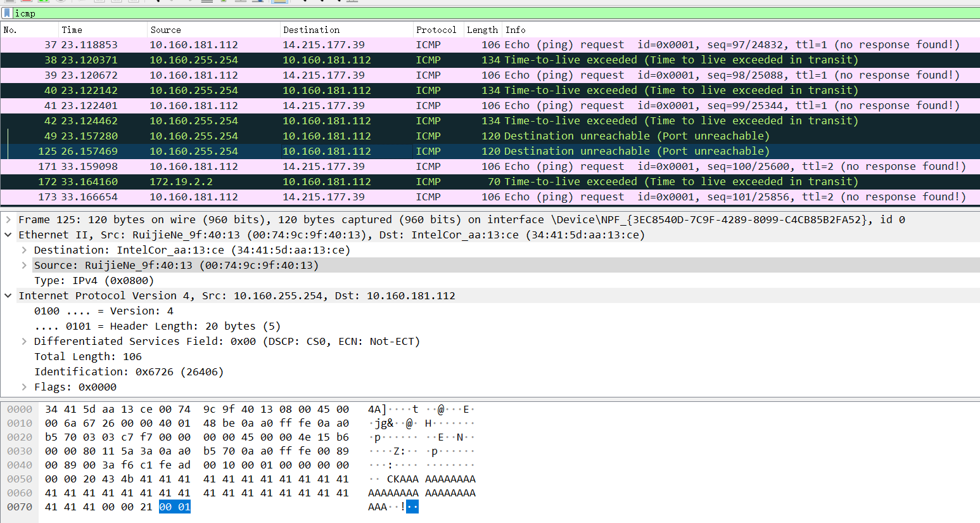
Task: Click hex offset 0020 row label
Action: tap(20, 437)
